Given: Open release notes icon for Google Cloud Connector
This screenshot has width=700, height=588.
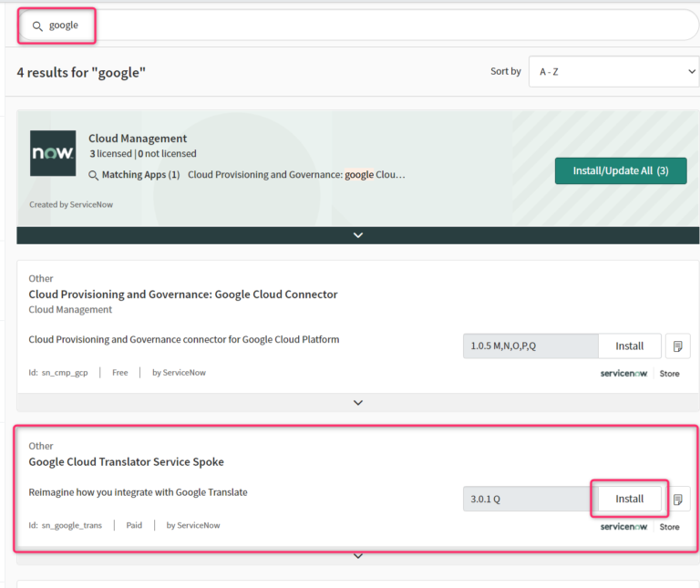Looking at the screenshot, I should 678,346.
